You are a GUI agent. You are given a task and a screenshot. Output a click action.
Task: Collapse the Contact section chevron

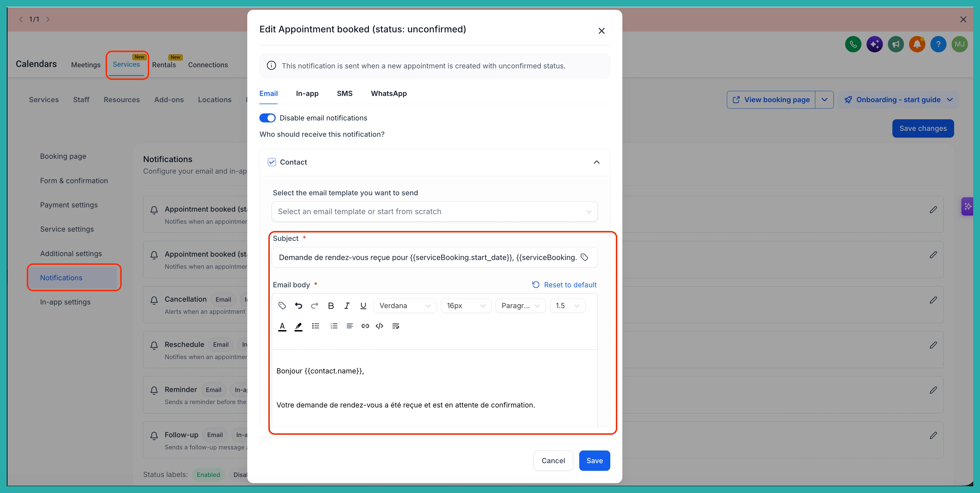click(596, 162)
